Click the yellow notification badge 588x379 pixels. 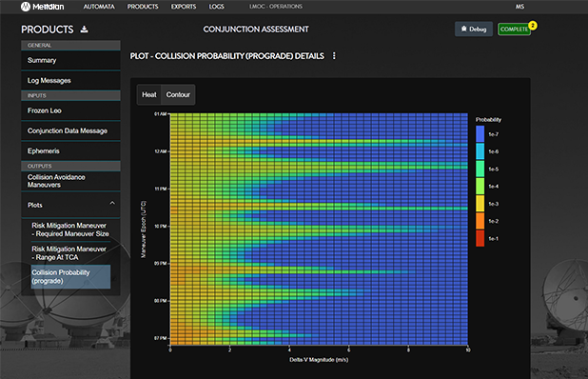click(533, 25)
